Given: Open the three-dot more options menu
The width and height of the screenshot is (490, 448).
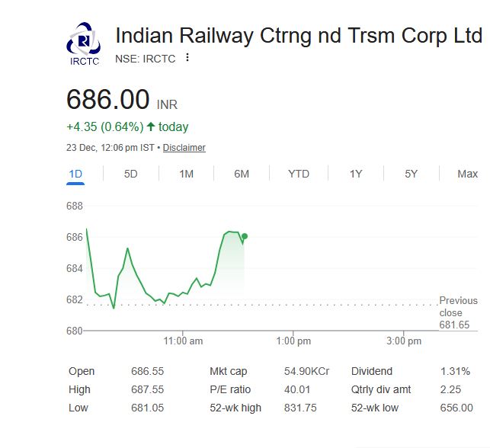Looking at the screenshot, I should (x=187, y=58).
